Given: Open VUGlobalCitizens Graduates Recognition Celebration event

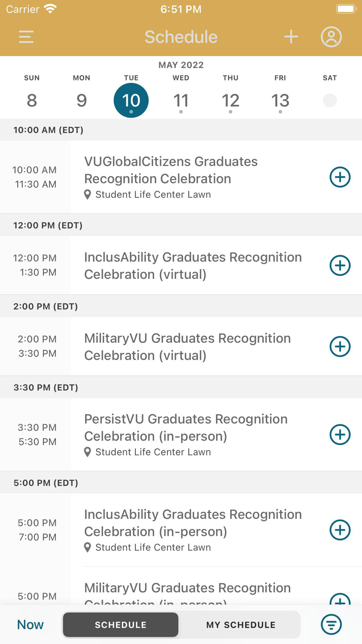Looking at the screenshot, I should (171, 170).
